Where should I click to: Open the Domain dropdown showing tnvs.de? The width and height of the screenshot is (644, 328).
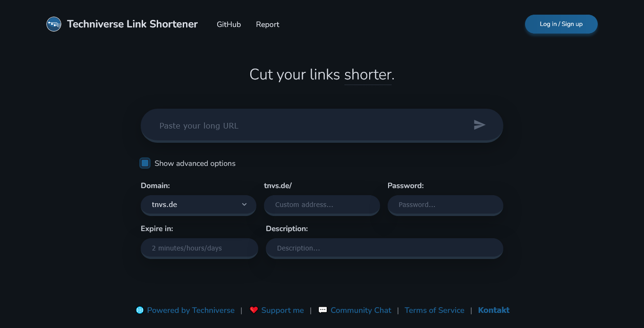coord(198,205)
